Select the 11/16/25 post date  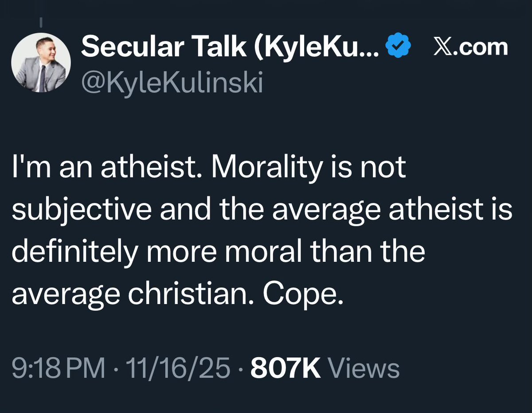tap(179, 369)
